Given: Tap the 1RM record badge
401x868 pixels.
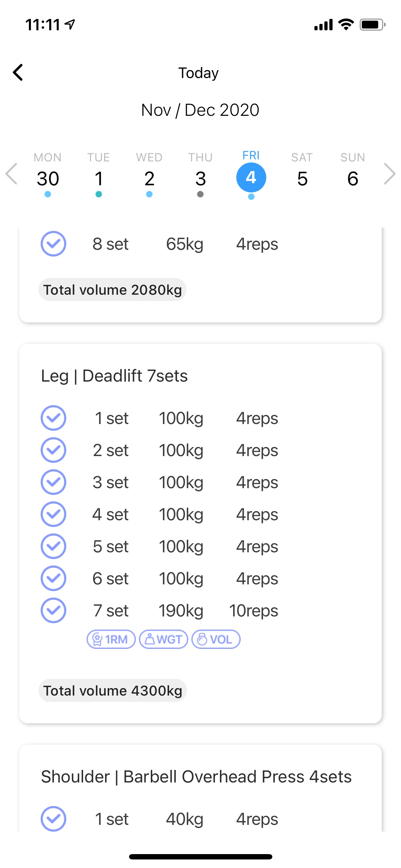Looking at the screenshot, I should [x=111, y=639].
